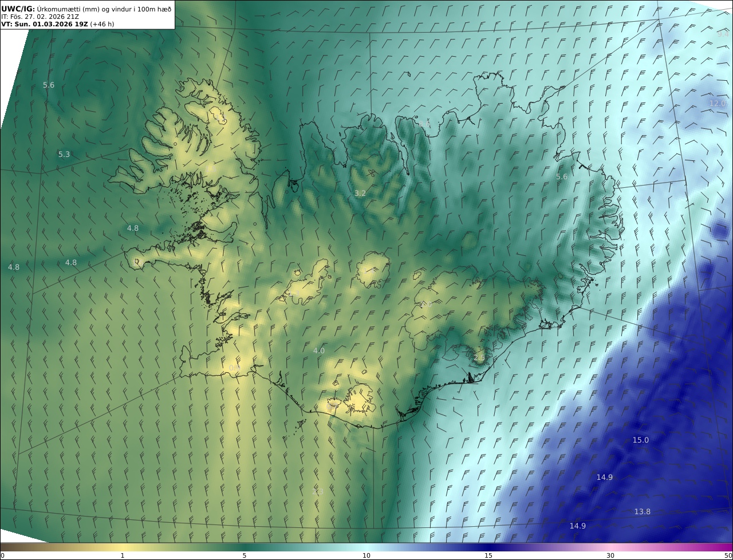Click the "15.0" value in the dark blue area
Screen dimensions: 733x560
click(640, 440)
